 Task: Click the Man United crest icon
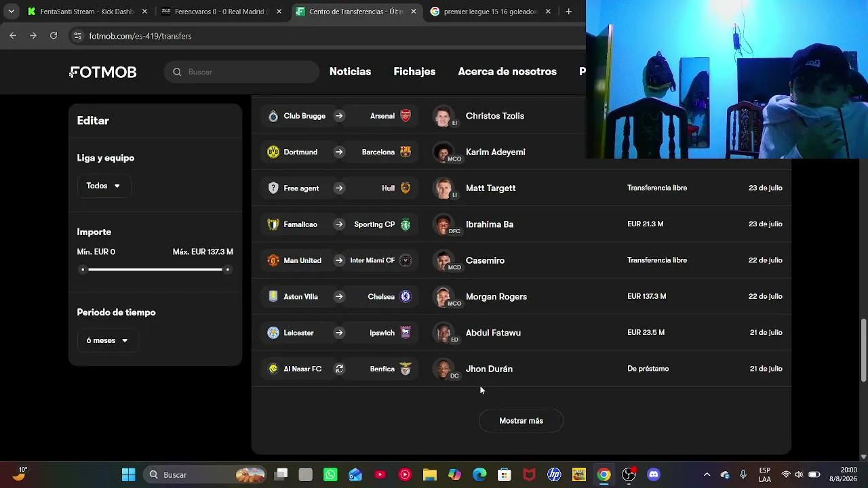273,260
